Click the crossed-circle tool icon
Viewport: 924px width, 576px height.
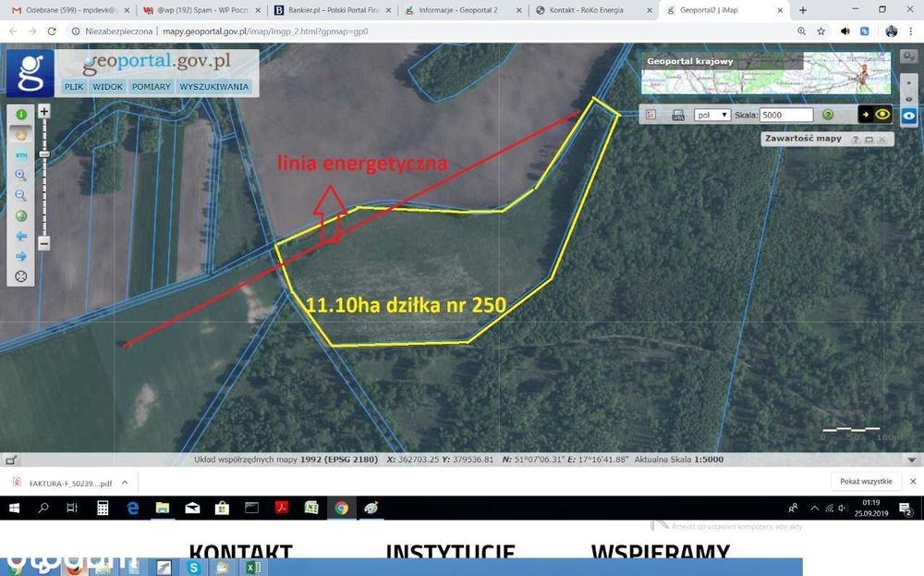21,276
